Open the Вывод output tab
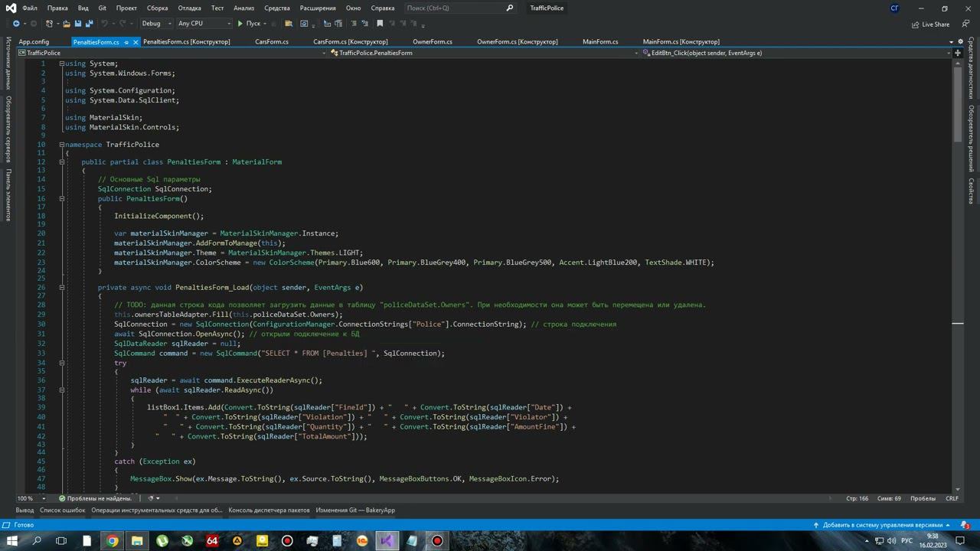The image size is (980, 551). 24,510
